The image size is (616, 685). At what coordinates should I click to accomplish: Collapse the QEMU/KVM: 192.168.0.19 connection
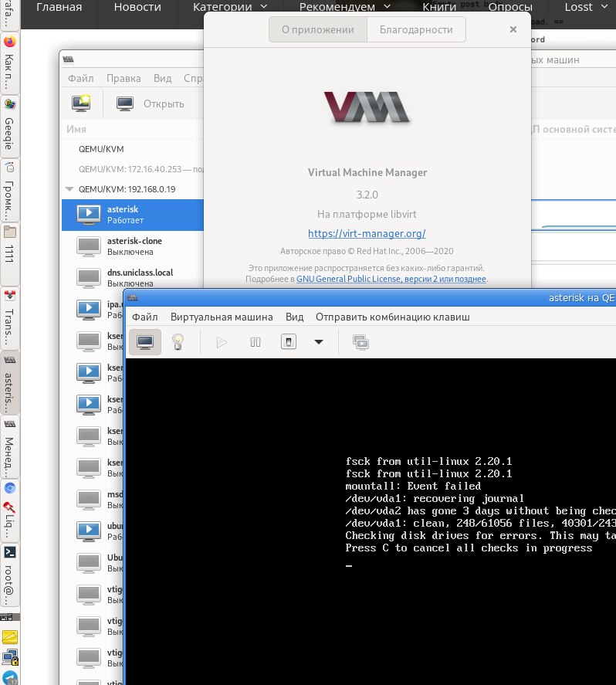(69, 189)
